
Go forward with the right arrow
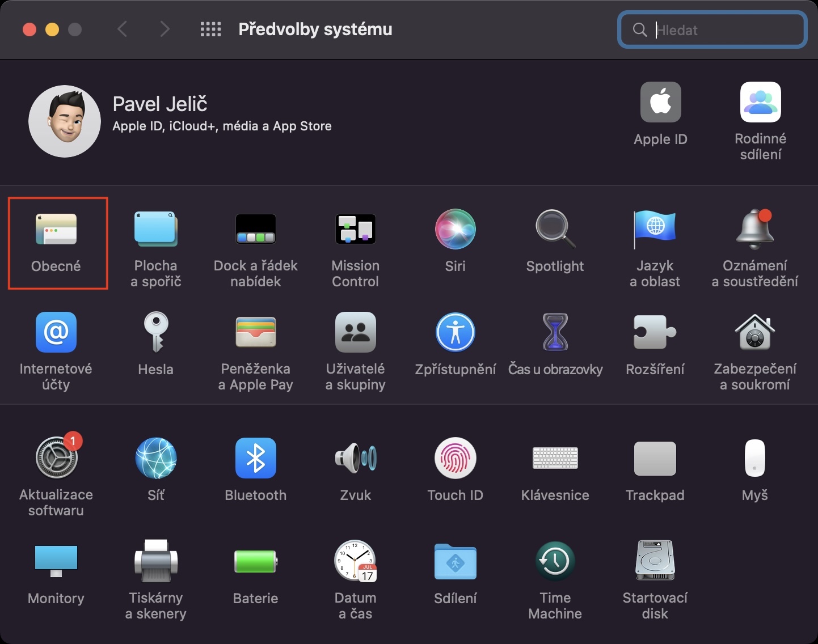tap(165, 29)
